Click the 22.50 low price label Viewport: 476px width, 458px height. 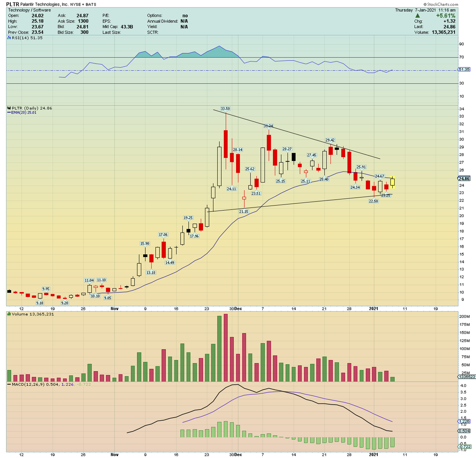373,201
